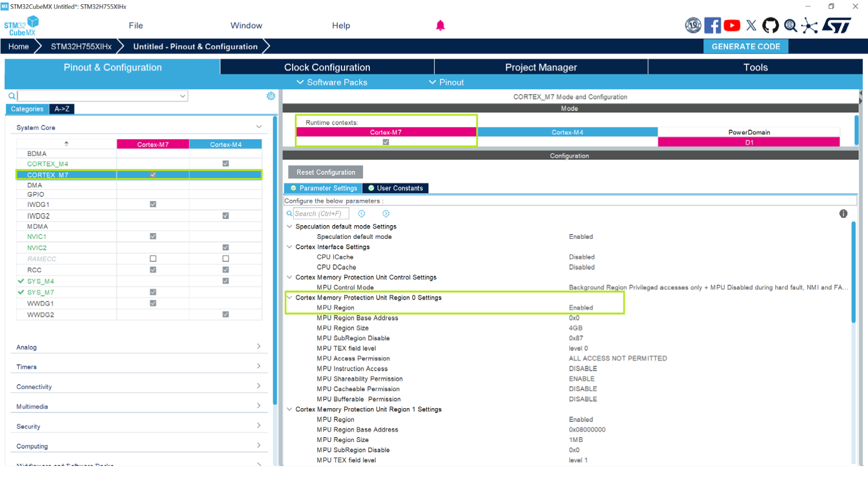The height and width of the screenshot is (488, 868).
Task: Click the Reset Configuration button
Action: coord(326,172)
